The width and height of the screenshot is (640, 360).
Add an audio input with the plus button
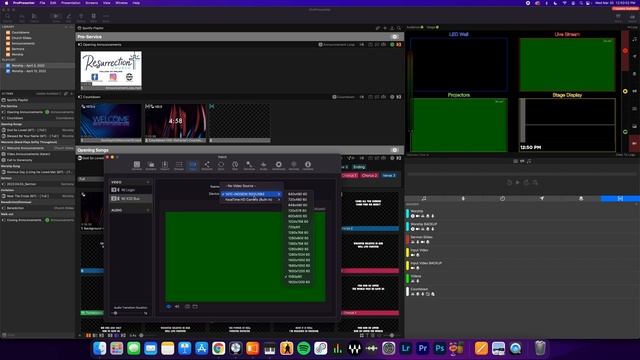(148, 210)
